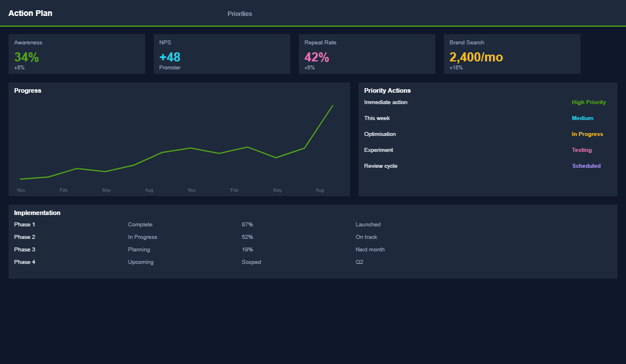Screen dimensions: 626x364
Task: Select the 52% value for Phase 2
Action: (x=247, y=237)
